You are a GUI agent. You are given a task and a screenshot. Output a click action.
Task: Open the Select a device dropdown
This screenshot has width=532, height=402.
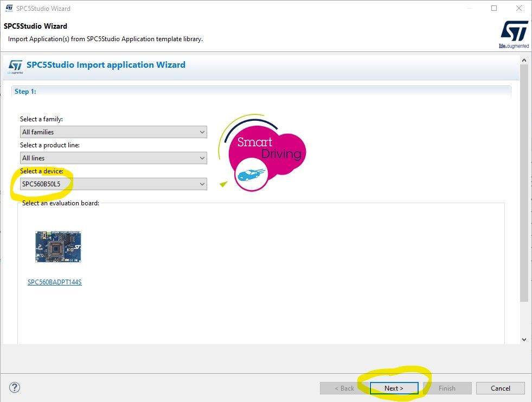click(113, 184)
